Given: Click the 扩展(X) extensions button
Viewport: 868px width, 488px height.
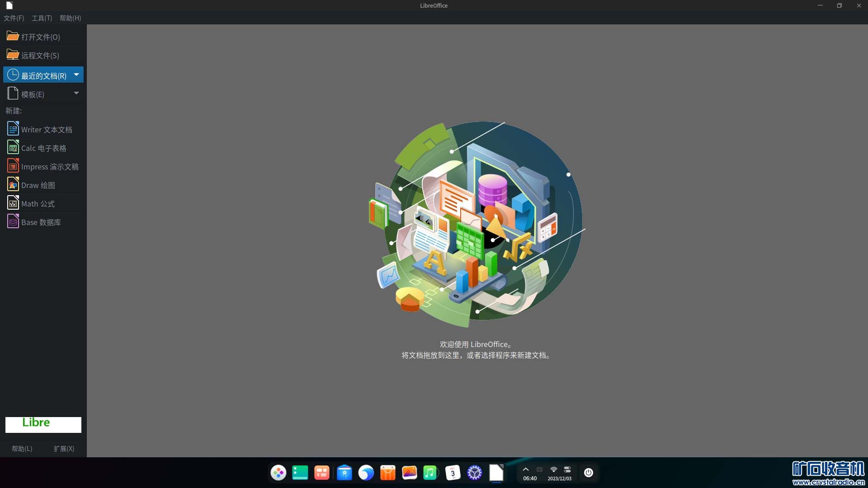Looking at the screenshot, I should click(x=64, y=448).
